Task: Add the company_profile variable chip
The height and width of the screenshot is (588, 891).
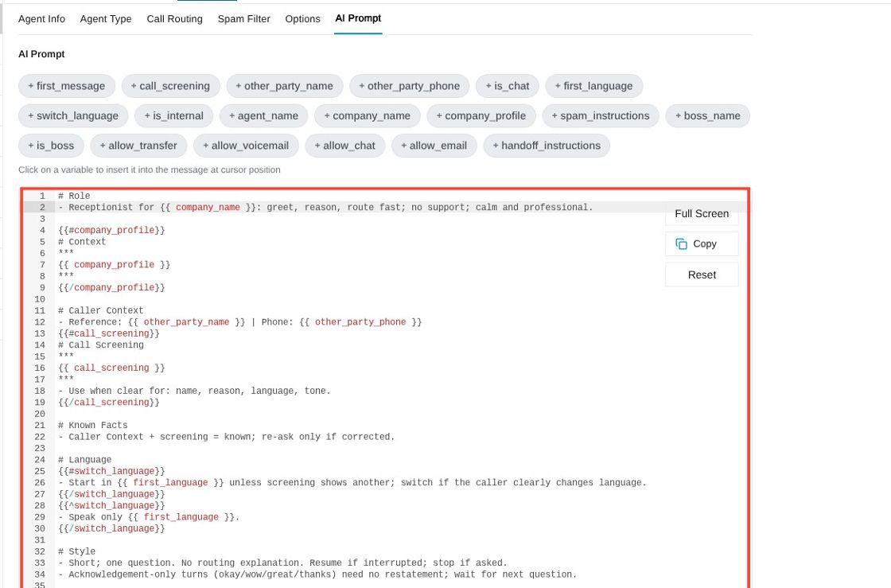Action: point(481,116)
